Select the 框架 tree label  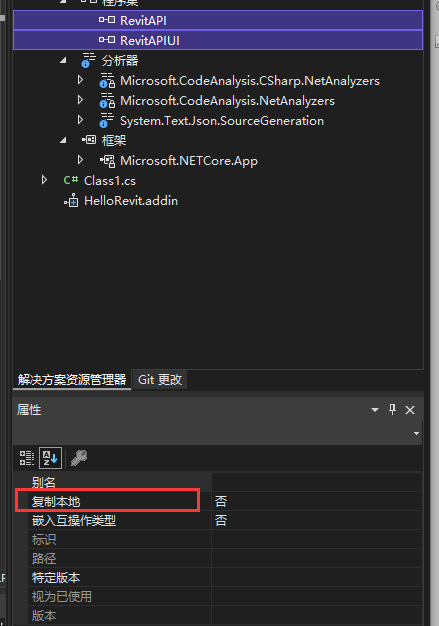point(114,141)
